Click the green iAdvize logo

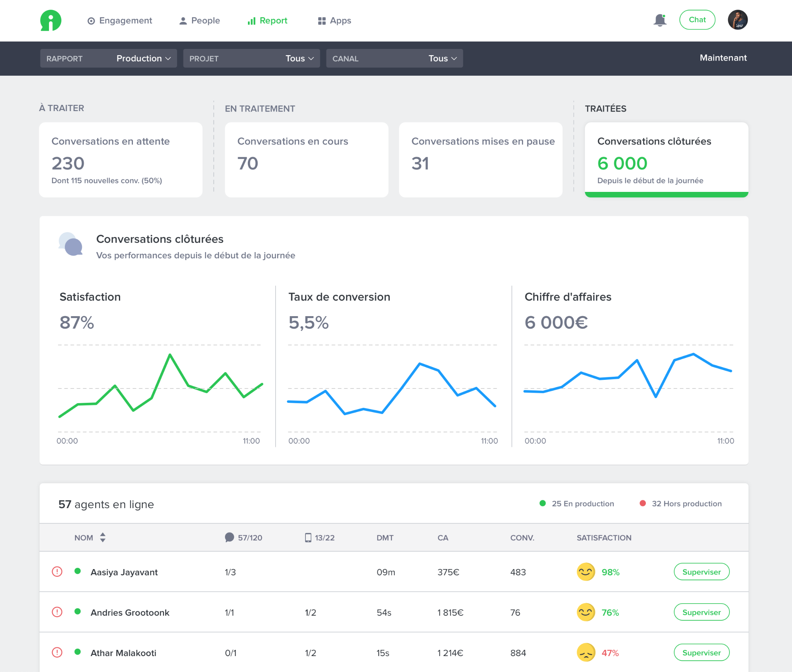[51, 20]
